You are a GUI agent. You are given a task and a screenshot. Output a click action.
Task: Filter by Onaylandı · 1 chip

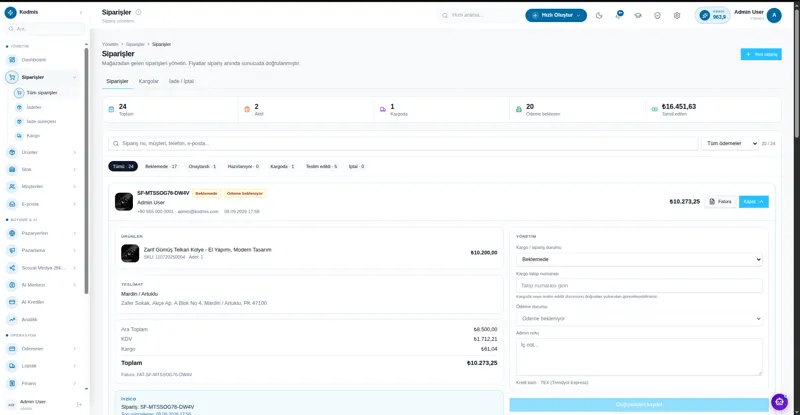tap(202, 166)
